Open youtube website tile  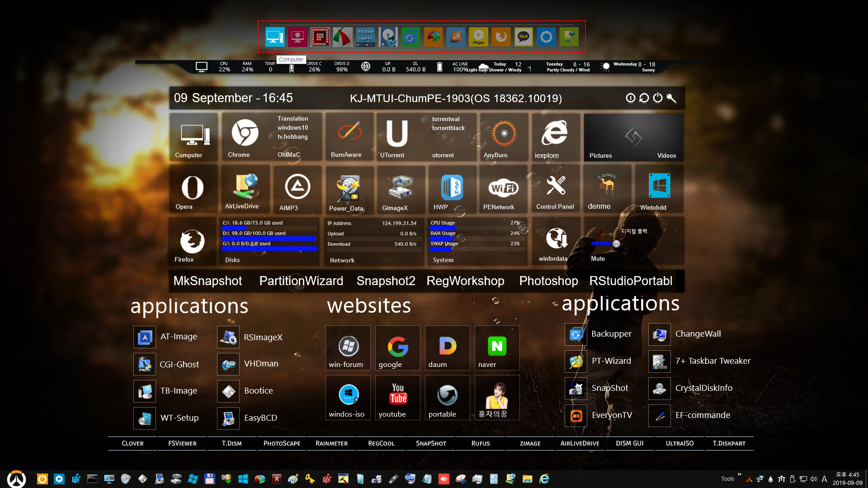pyautogui.click(x=397, y=397)
